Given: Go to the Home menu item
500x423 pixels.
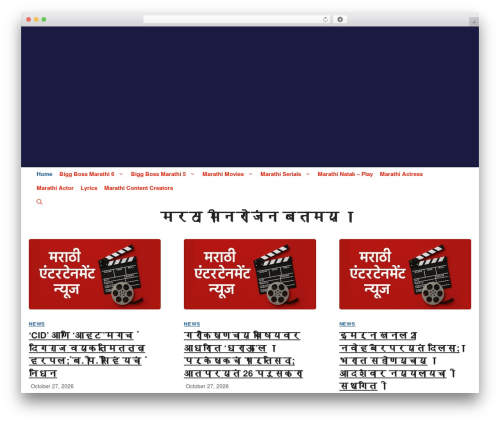Looking at the screenshot, I should 44,174.
